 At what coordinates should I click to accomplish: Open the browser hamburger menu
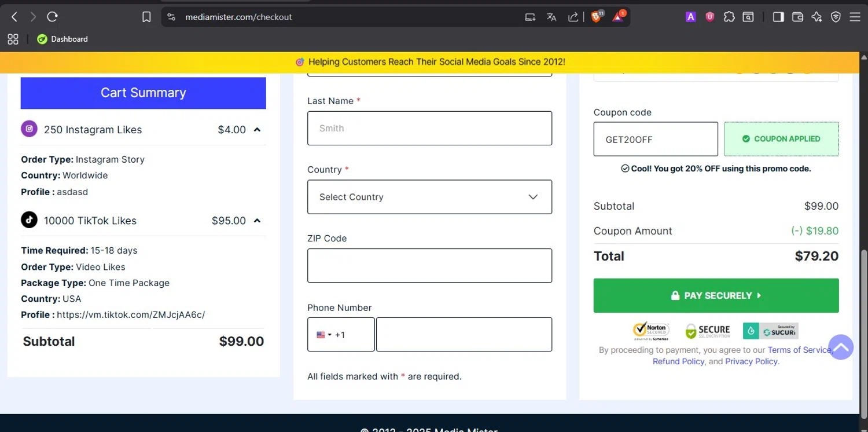(x=855, y=17)
